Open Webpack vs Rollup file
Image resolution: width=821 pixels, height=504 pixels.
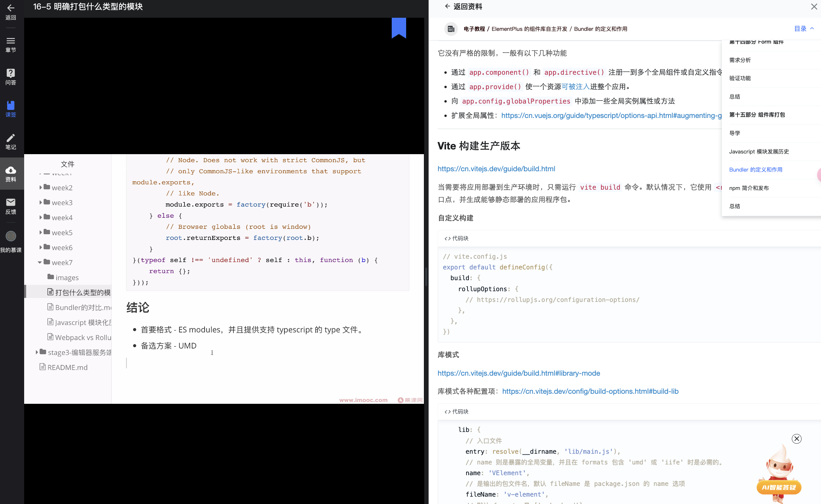79,337
